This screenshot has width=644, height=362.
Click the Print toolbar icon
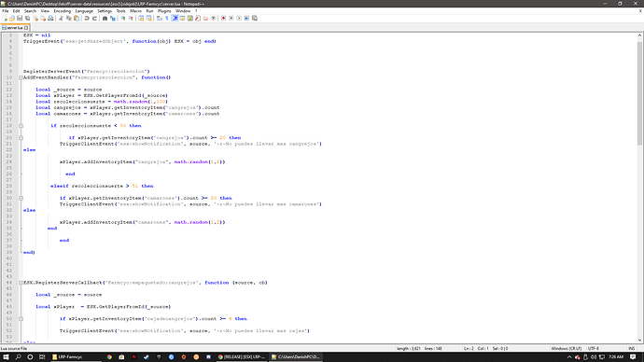click(x=50, y=18)
